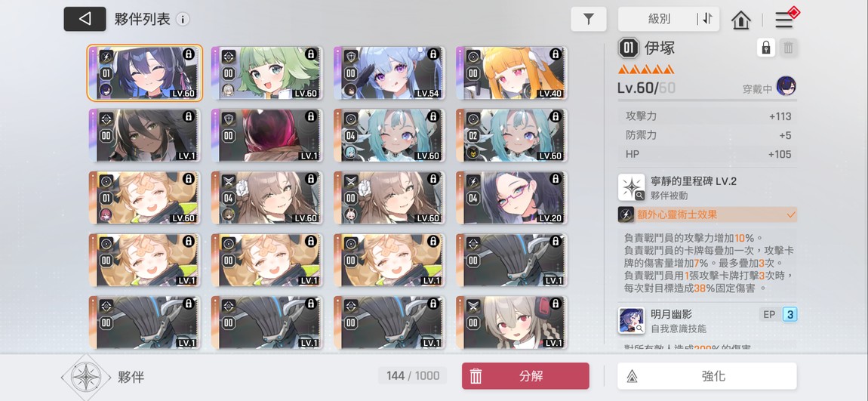Image resolution: width=868 pixels, height=401 pixels.
Task: Inspect the 寧靜的里程碑 passive skill icon
Action: pos(632,187)
